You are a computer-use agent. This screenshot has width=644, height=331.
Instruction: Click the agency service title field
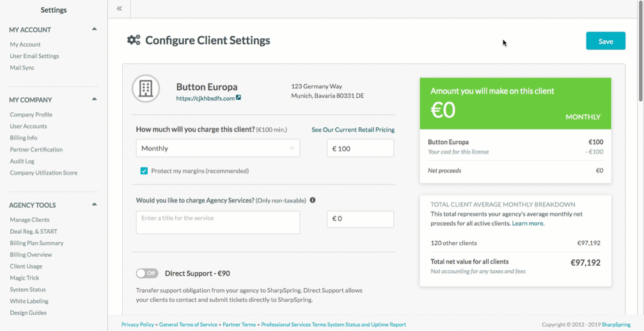pyautogui.click(x=217, y=222)
